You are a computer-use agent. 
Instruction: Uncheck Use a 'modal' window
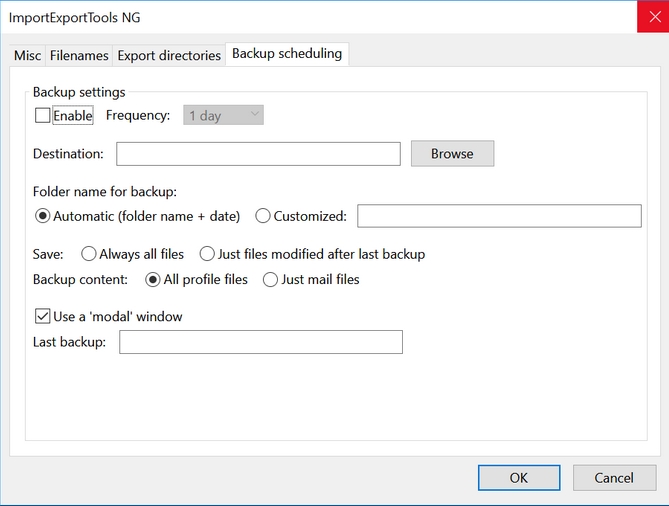43,317
